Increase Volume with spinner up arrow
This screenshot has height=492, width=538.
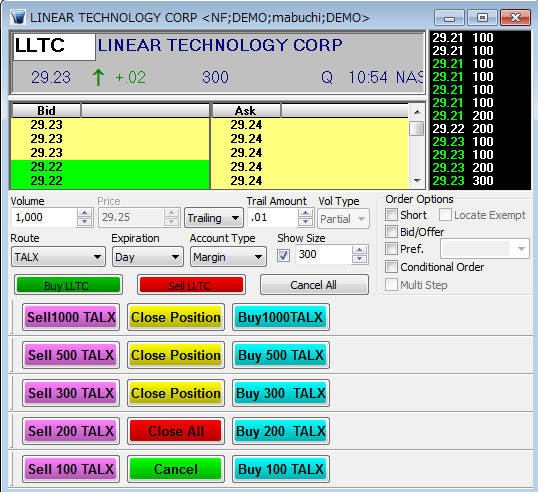[x=84, y=213]
